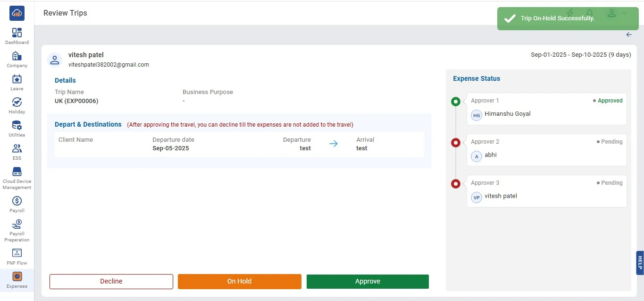Open Utilities from the sidebar
644x301 pixels.
tap(17, 126)
